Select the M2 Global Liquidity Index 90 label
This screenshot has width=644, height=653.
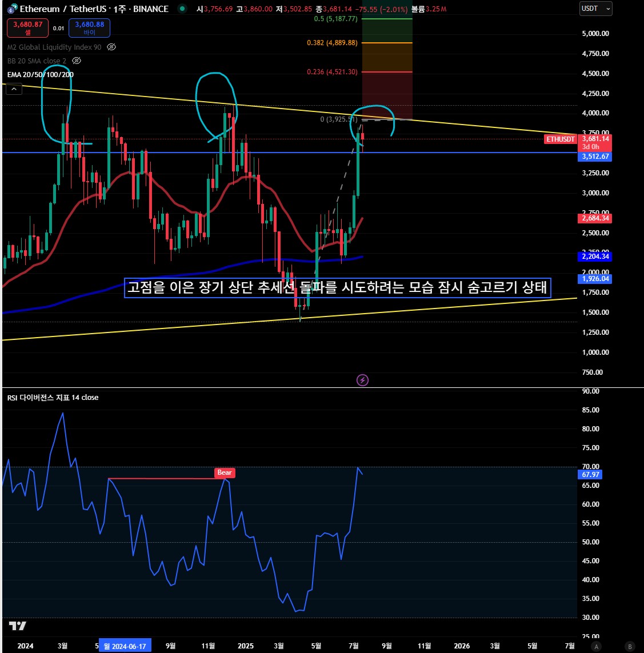tap(54, 47)
